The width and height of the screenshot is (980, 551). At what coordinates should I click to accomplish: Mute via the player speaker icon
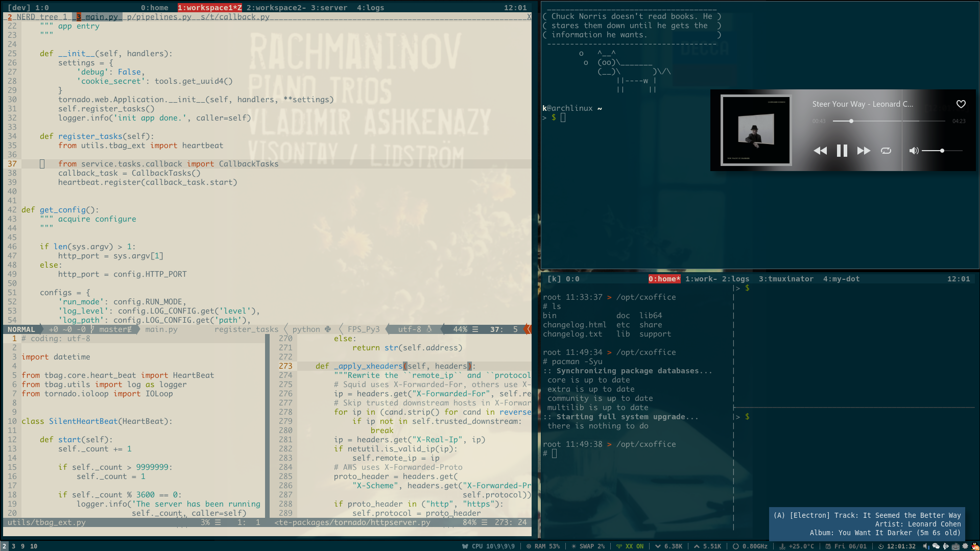point(914,151)
